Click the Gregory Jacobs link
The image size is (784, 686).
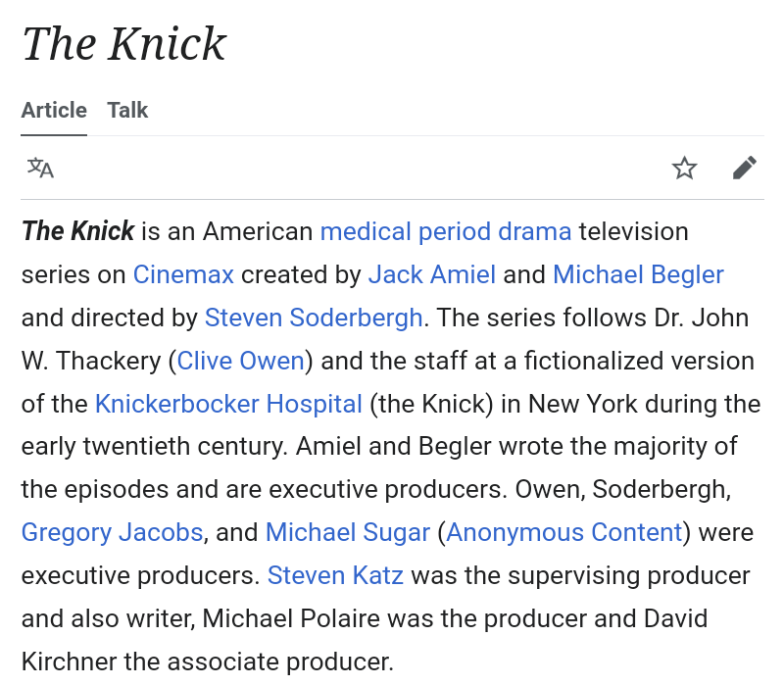coord(112,533)
